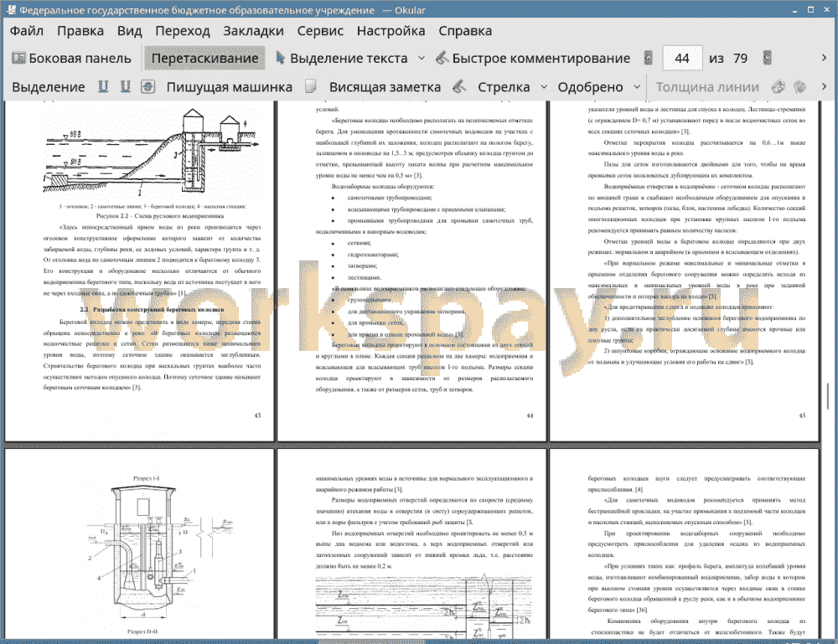The image size is (838, 644).
Task: Activate the Выделение текста tool
Action: pos(342,59)
